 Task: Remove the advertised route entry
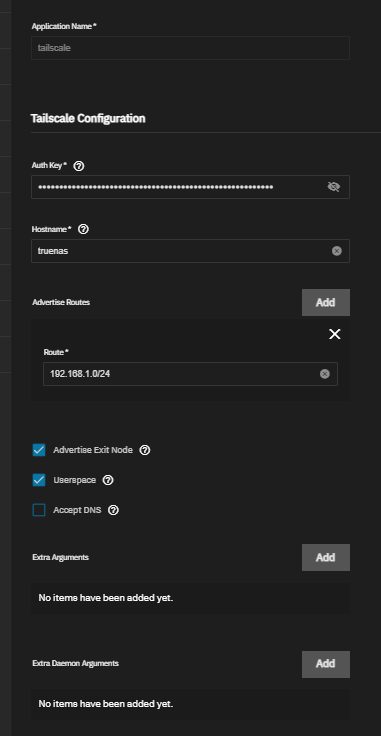click(x=335, y=334)
